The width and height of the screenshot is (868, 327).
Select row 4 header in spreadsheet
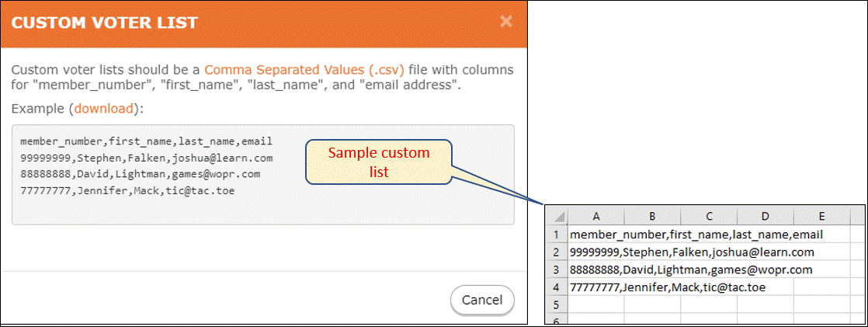[x=557, y=287]
